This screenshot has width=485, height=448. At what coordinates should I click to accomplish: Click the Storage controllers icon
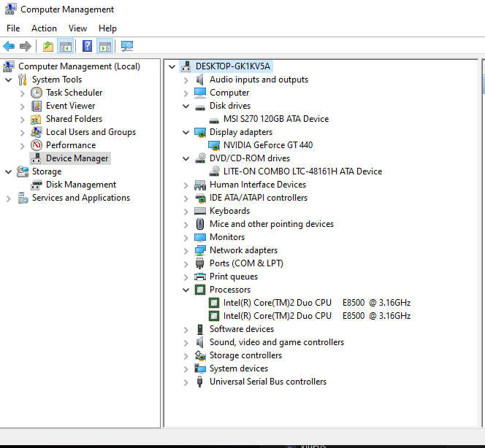pyautogui.click(x=200, y=355)
